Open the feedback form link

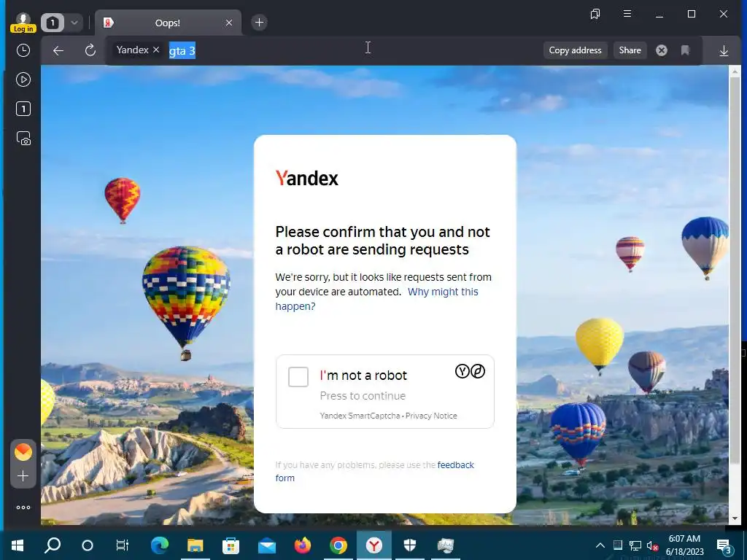(374, 472)
